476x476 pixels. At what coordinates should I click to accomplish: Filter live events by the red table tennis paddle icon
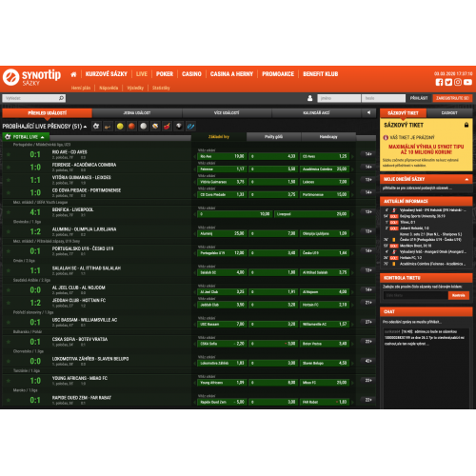click(x=167, y=127)
